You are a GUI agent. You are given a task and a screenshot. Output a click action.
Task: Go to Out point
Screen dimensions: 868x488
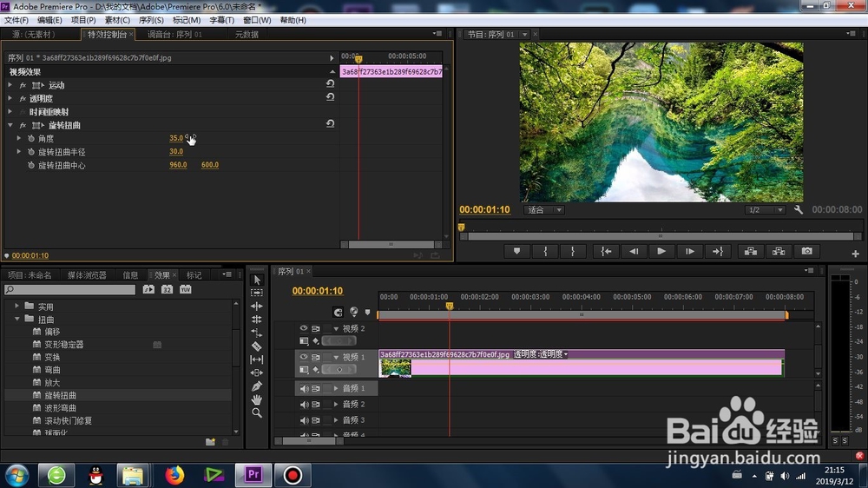(718, 252)
